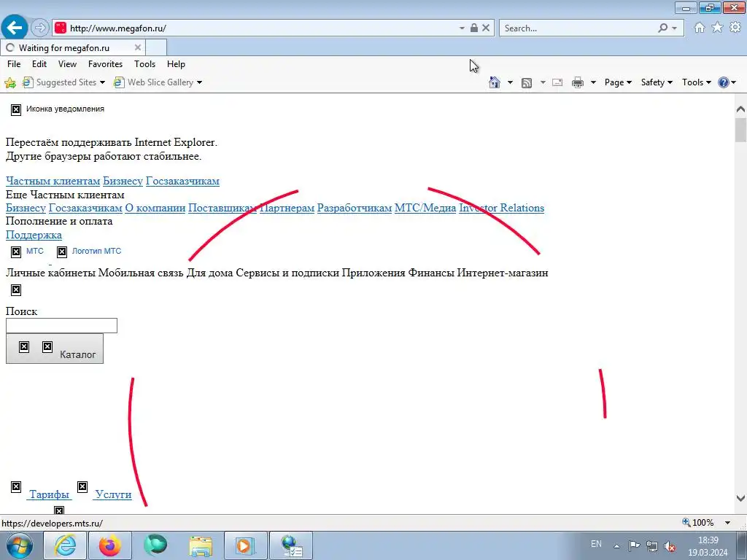Image resolution: width=747 pixels, height=560 pixels.
Task: Click the command bar Home icon
Action: point(495,82)
